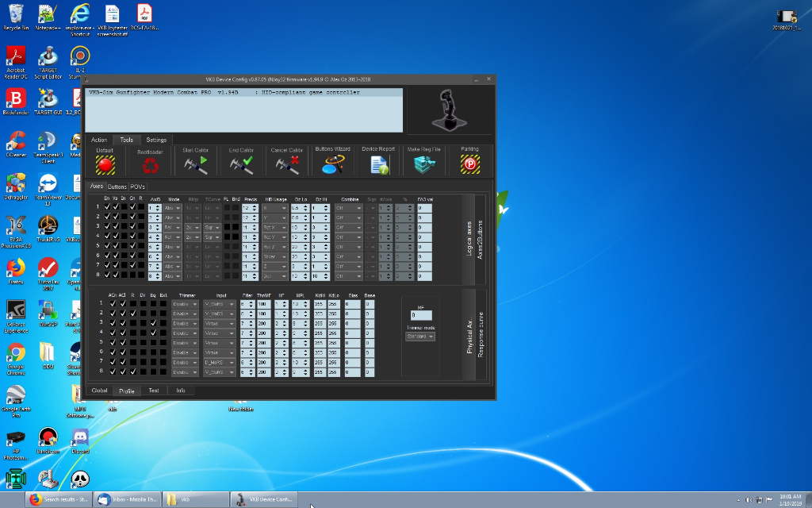The width and height of the screenshot is (812, 508).
Task: Open the Buttons Wizard
Action: 333,164
